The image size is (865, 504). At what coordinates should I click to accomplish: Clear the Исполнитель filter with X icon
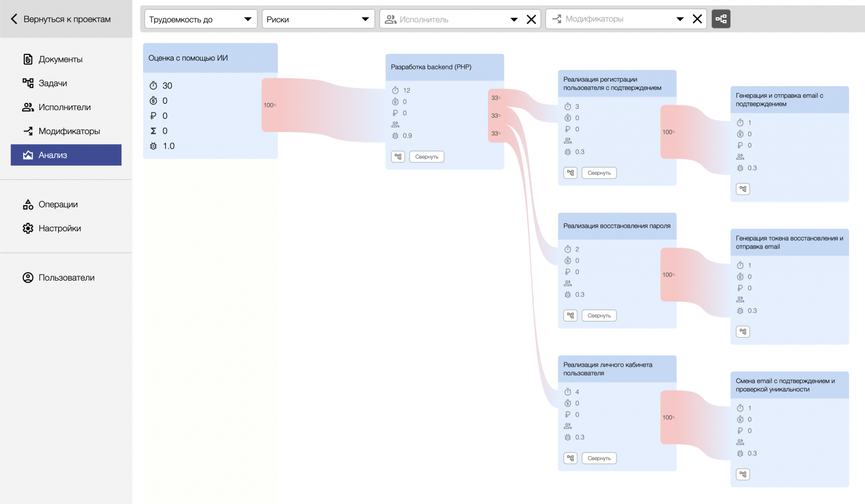click(531, 19)
